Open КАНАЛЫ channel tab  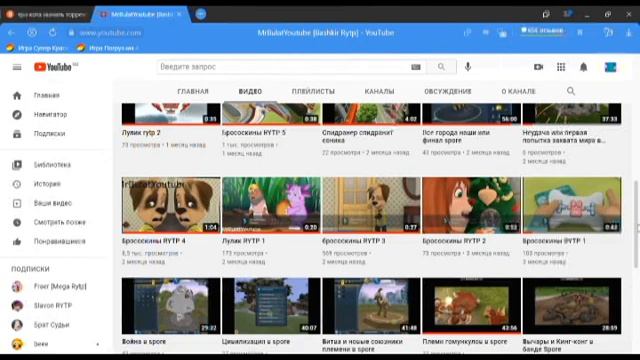(379, 91)
